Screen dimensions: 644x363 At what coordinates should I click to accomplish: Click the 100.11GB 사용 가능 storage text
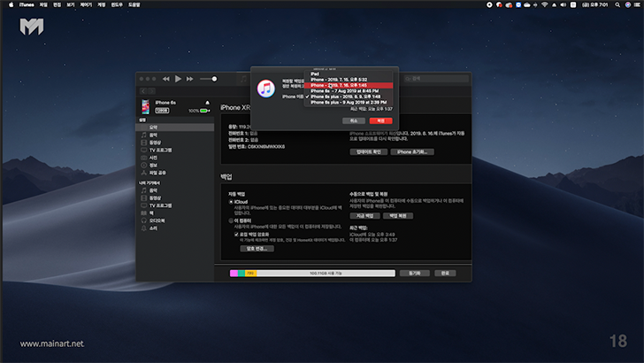point(326,274)
